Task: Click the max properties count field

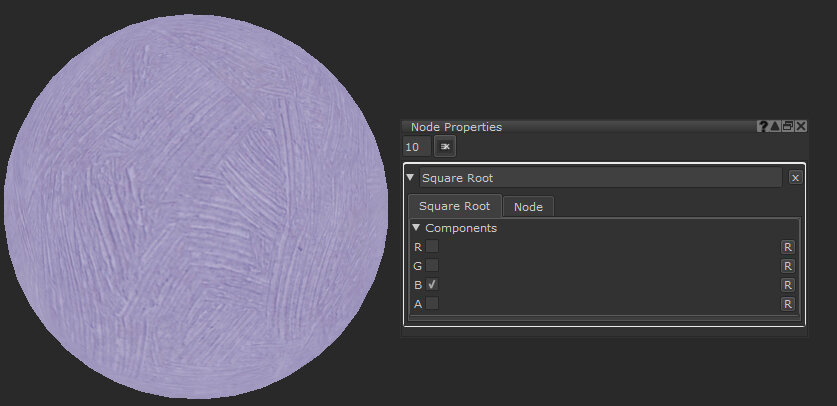Action: tap(416, 147)
